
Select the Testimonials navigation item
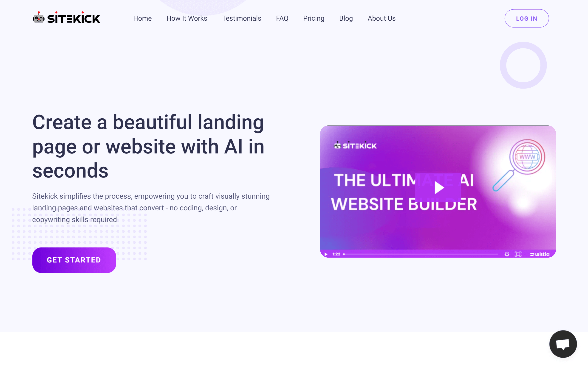click(x=241, y=18)
